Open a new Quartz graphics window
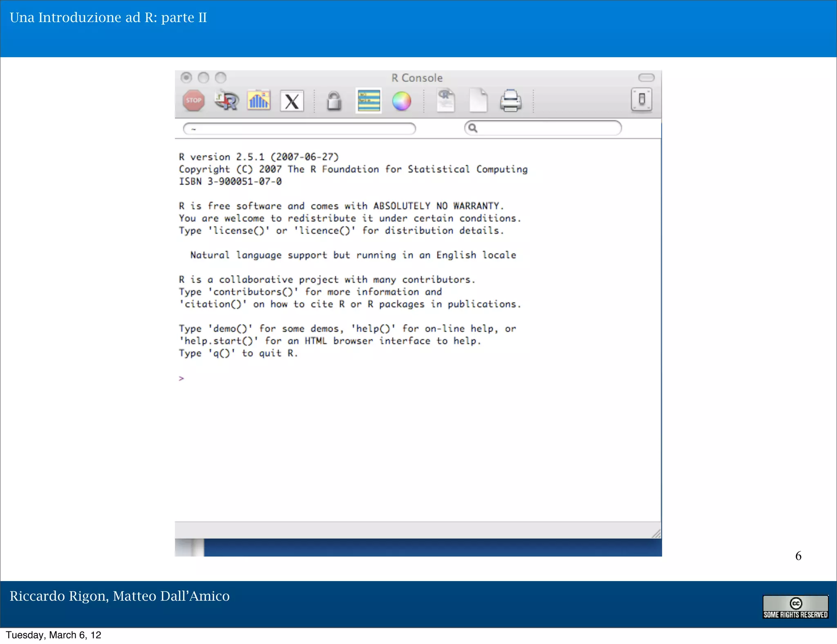Image resolution: width=837 pixels, height=644 pixels. click(x=259, y=101)
